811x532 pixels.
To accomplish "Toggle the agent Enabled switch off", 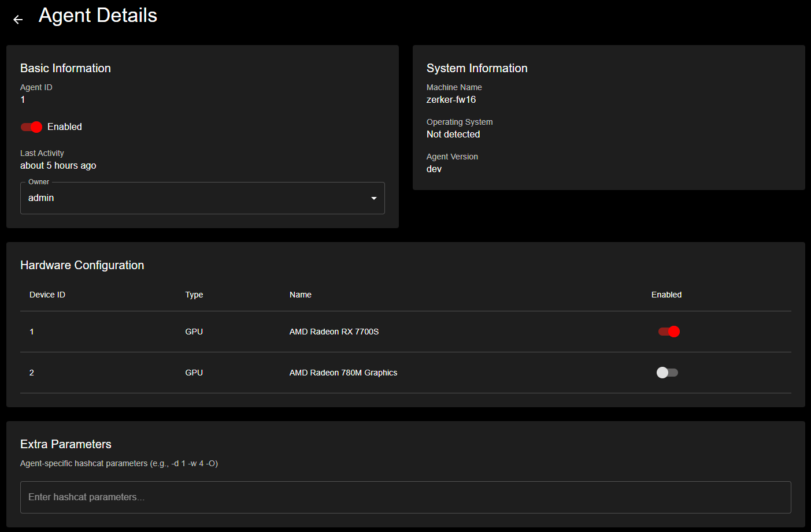I will tap(31, 127).
